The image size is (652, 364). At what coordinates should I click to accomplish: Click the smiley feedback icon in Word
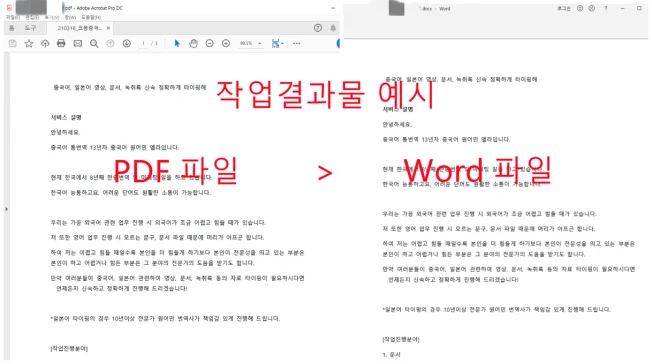pos(580,8)
